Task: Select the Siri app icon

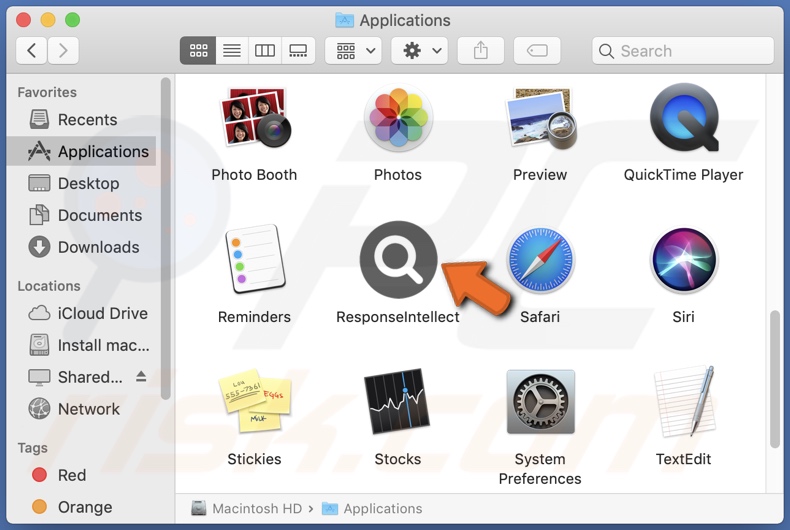Action: [684, 260]
